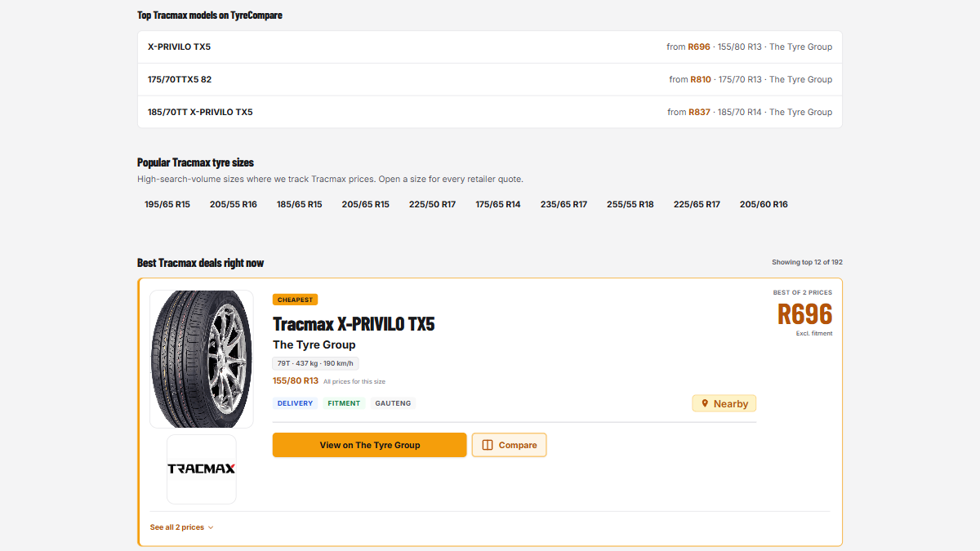Image resolution: width=980 pixels, height=551 pixels.
Task: Click the chevron next to See all 2 prices
Action: click(x=211, y=527)
